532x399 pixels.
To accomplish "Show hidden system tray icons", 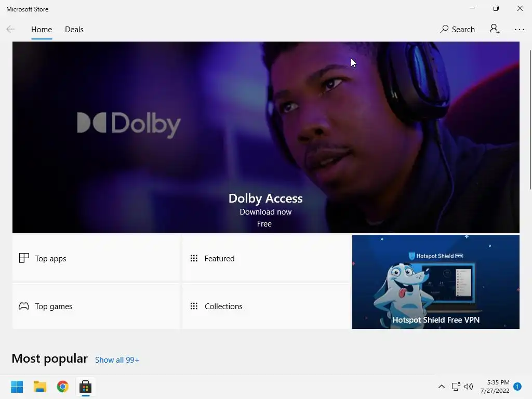I will coord(442,387).
